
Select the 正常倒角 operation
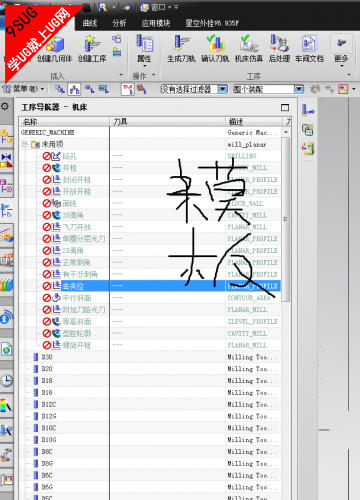tap(77, 263)
